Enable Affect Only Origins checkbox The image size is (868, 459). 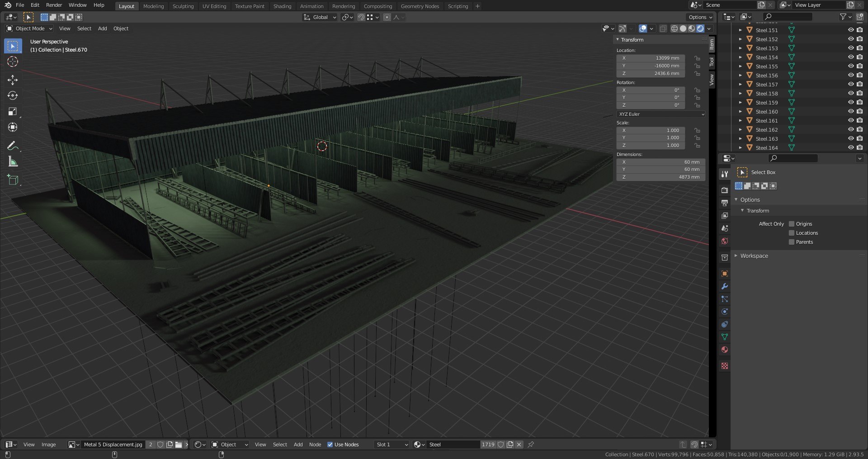coord(792,224)
